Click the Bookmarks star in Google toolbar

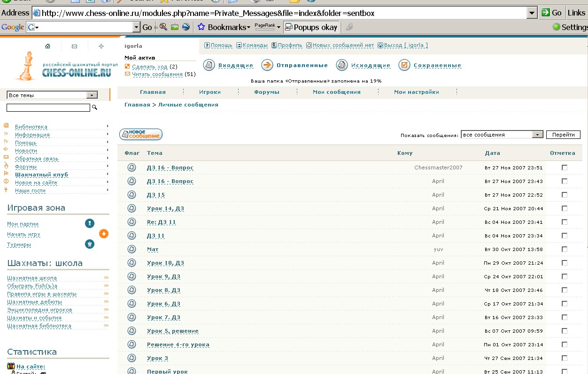point(201,27)
